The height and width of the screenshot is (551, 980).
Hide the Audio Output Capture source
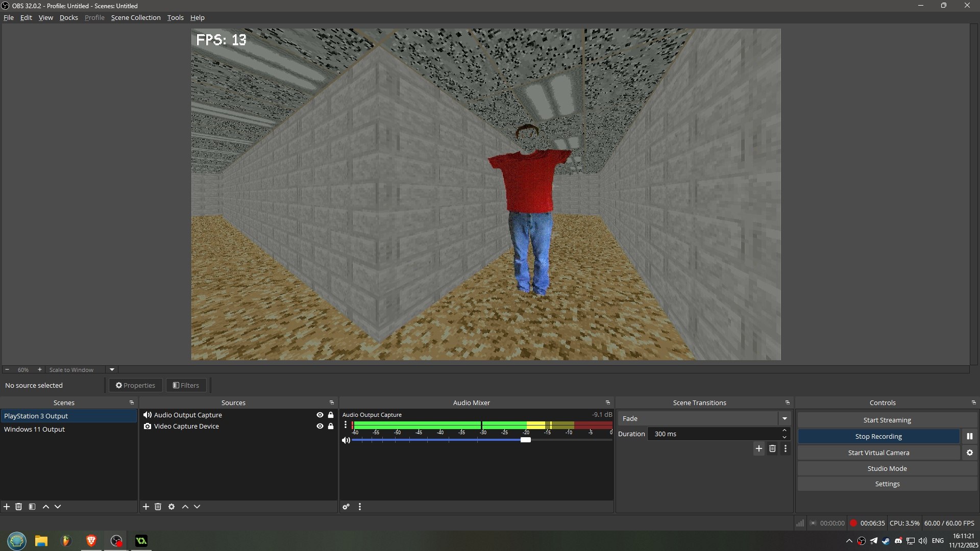320,415
